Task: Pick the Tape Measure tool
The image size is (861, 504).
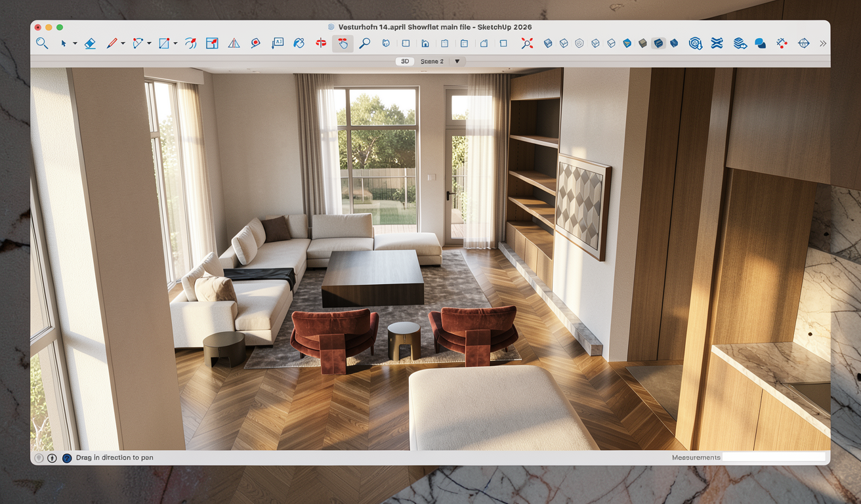Action: point(255,43)
